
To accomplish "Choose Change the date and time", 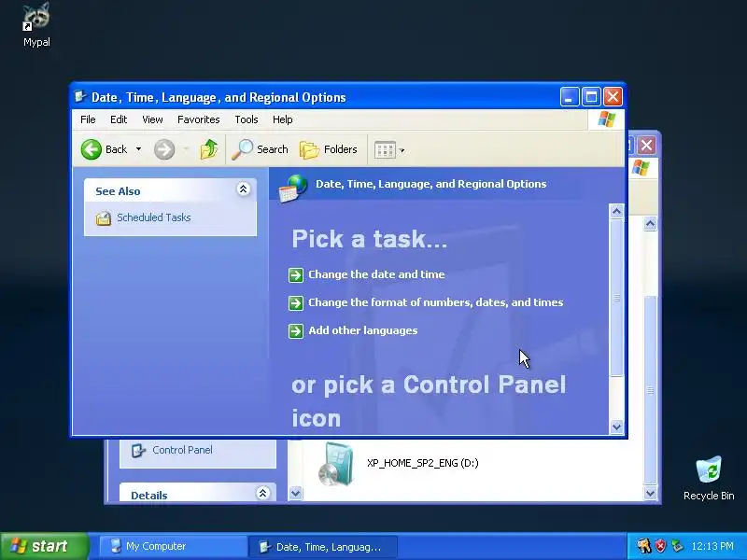I will click(376, 274).
